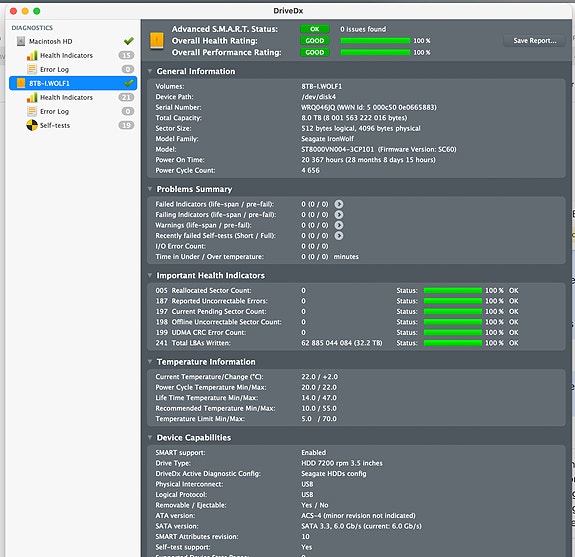The height and width of the screenshot is (557, 575).
Task: Click the Overall Health Rating progress bar
Action: pos(375,41)
